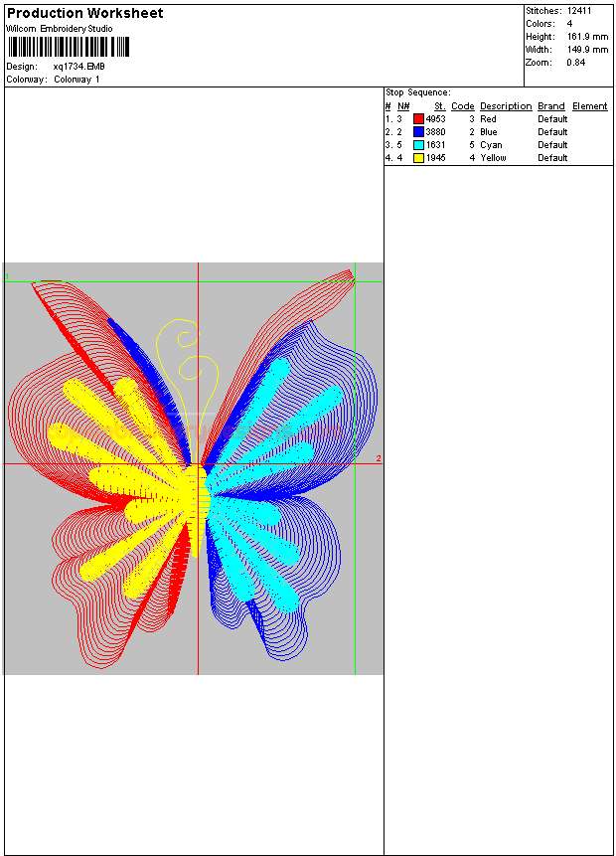616x856 pixels.
Task: Click the Code column header
Action: pos(463,106)
